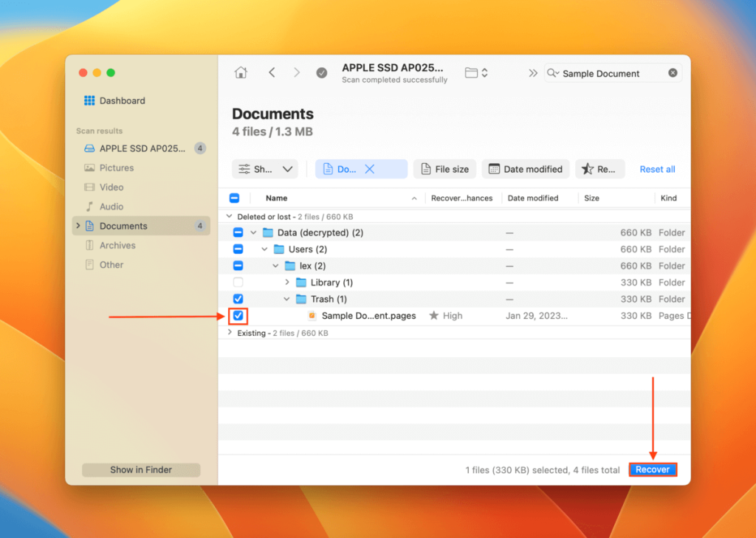
Task: Uncheck the Trash folder checkbox
Action: 238,298
